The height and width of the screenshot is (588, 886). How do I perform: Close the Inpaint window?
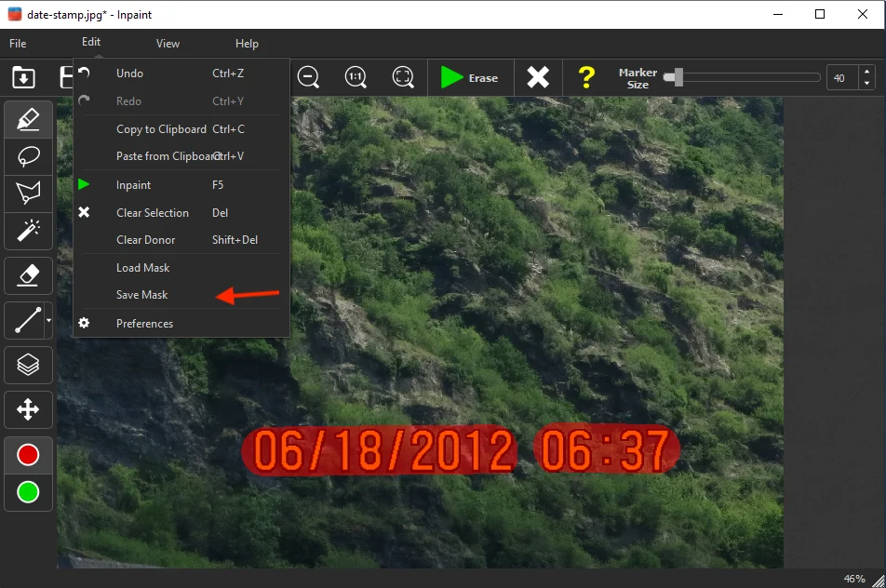[x=862, y=14]
